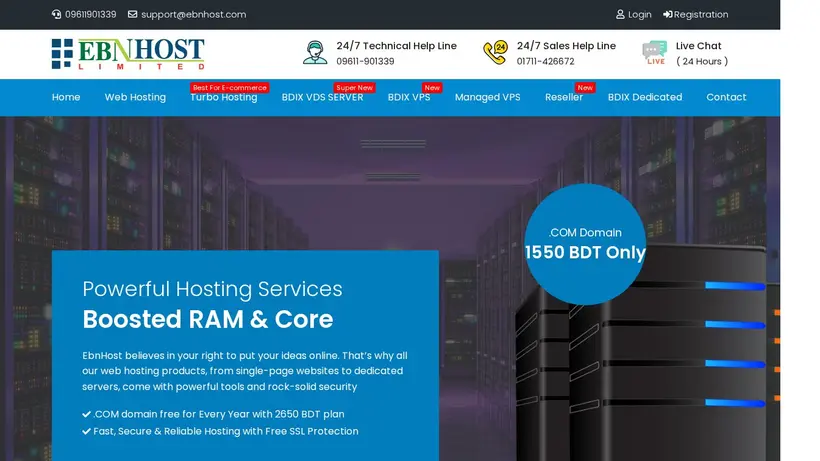The height and width of the screenshot is (461, 820).
Task: Click the phone headset icon in top bar
Action: point(56,15)
